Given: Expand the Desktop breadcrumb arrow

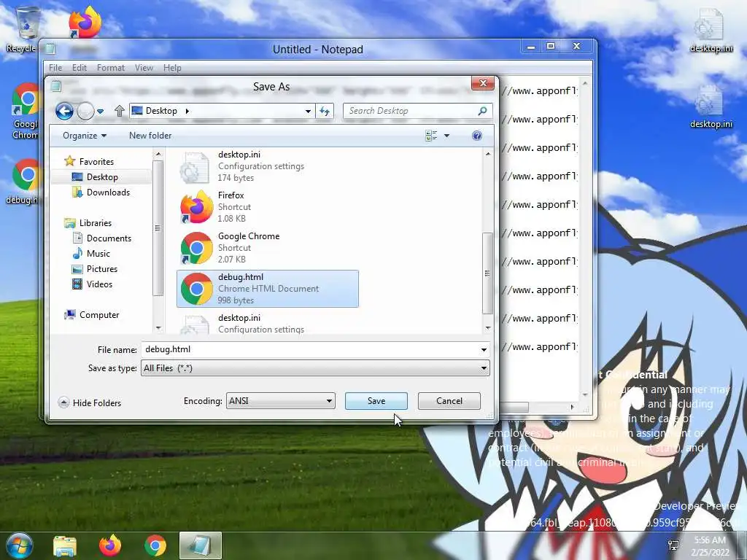Looking at the screenshot, I should pyautogui.click(x=187, y=111).
